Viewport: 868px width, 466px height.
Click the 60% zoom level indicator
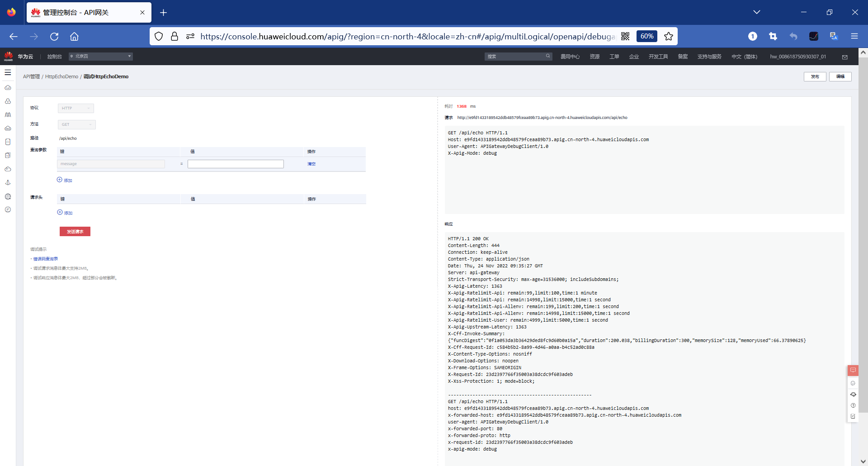647,36
